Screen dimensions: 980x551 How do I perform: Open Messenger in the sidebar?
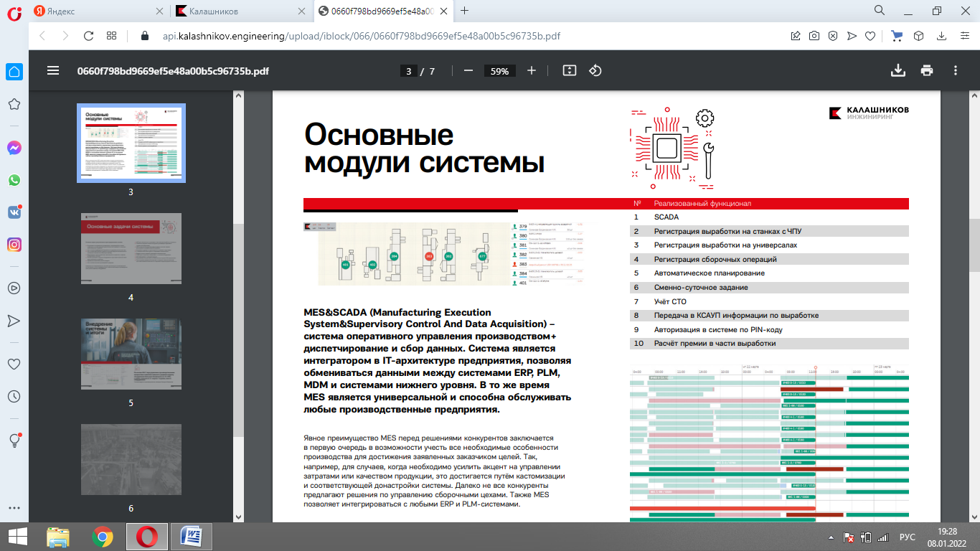coord(14,148)
